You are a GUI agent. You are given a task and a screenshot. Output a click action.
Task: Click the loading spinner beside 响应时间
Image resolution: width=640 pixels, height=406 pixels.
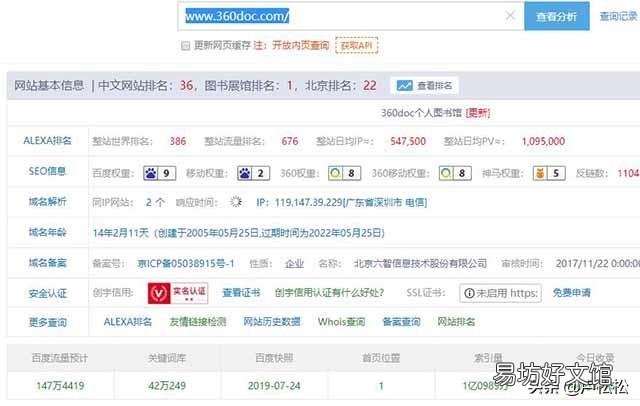pos(236,202)
